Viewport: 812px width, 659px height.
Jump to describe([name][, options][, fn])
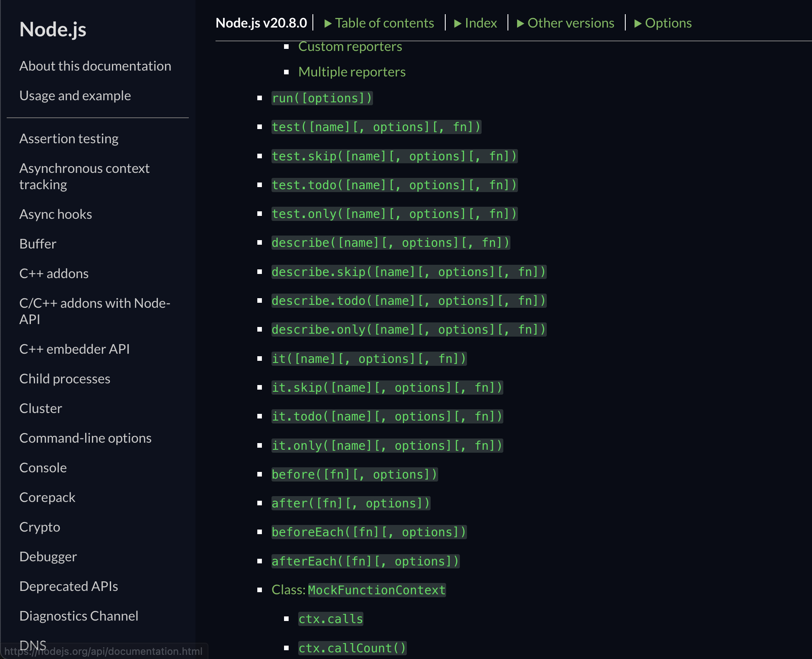pos(391,243)
